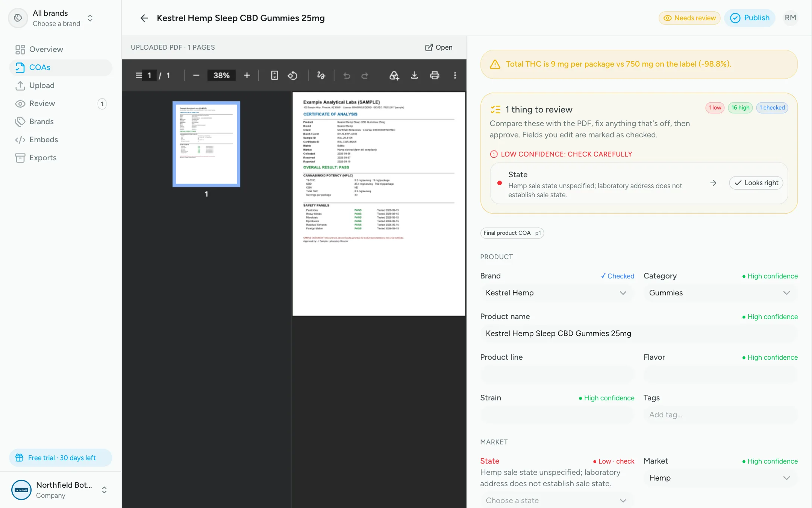Mark State as Looks right
The width and height of the screenshot is (812, 508).
(756, 183)
